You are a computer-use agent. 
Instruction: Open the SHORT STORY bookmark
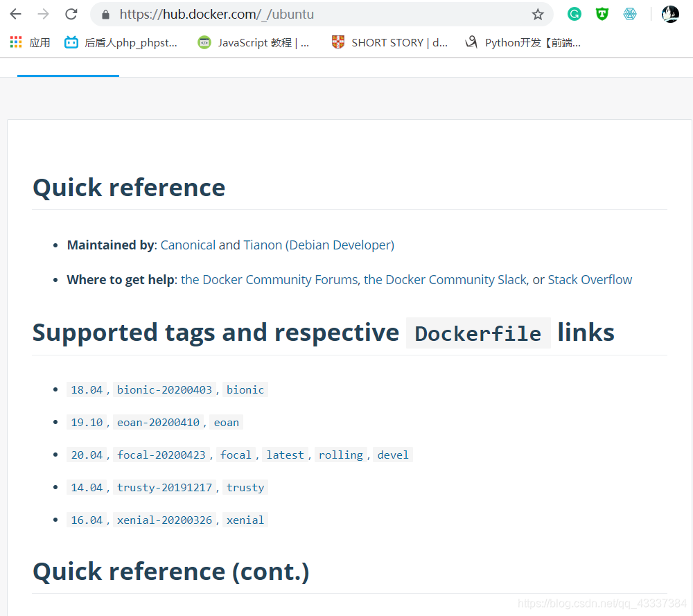(x=389, y=42)
